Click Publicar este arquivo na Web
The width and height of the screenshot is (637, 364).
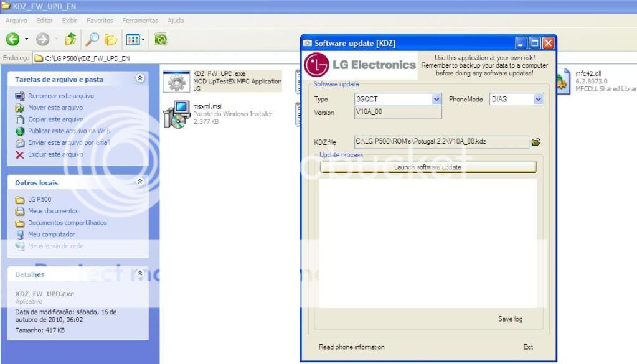pyautogui.click(x=69, y=131)
